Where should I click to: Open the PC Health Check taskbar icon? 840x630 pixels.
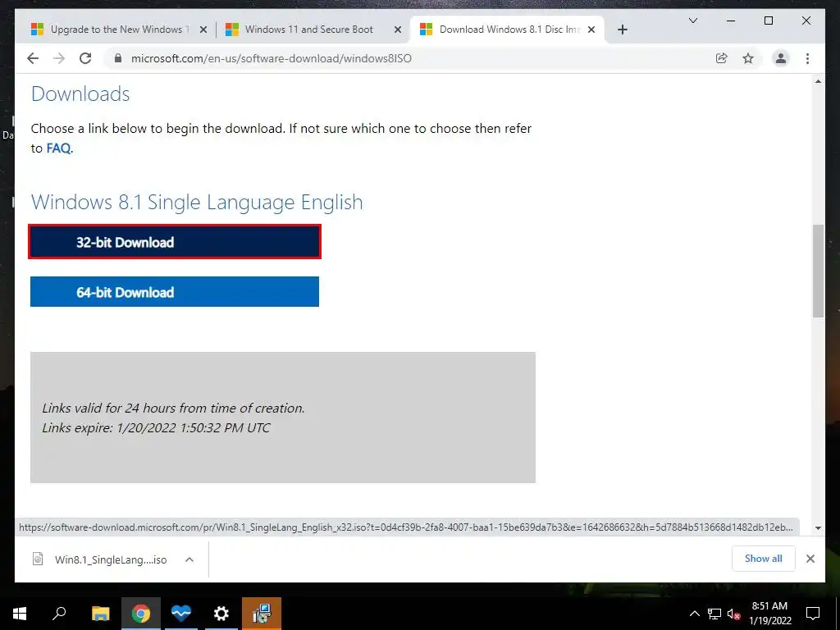pyautogui.click(x=181, y=614)
